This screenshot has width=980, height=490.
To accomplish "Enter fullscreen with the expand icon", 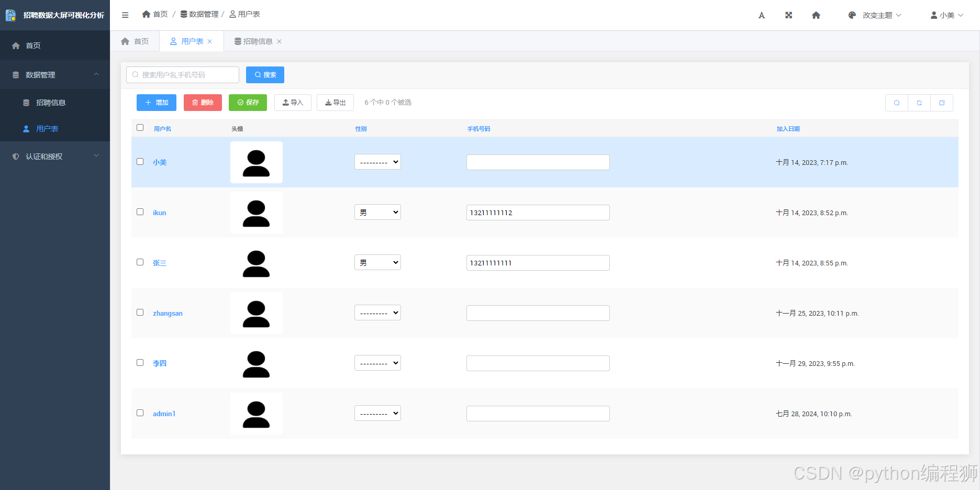I will [x=789, y=15].
